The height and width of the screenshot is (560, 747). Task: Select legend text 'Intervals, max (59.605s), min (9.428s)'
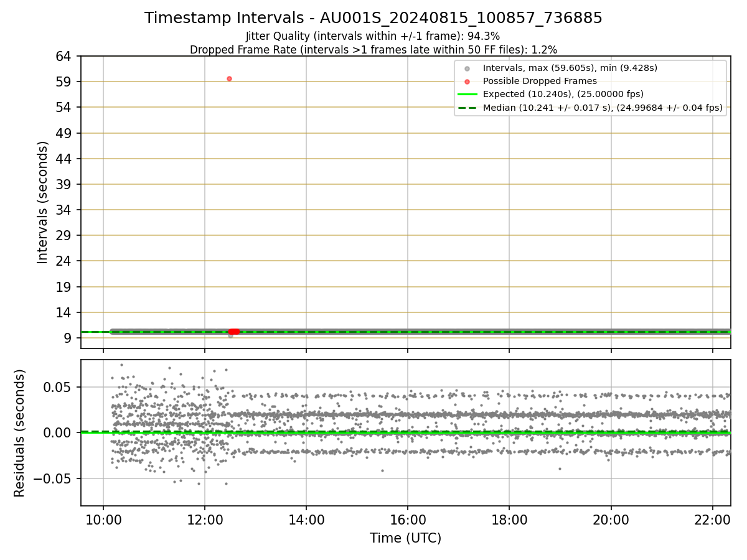coord(570,68)
